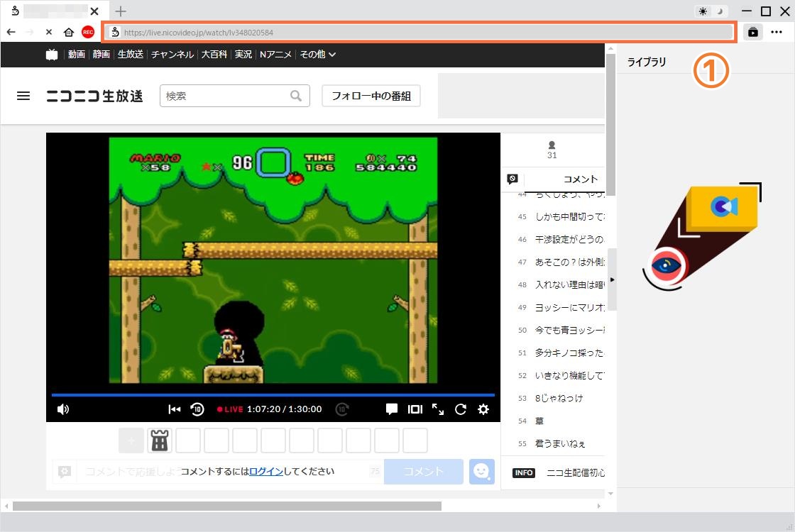The width and height of the screenshot is (795, 532).
Task: Click the video player game screen
Action: coord(273,260)
